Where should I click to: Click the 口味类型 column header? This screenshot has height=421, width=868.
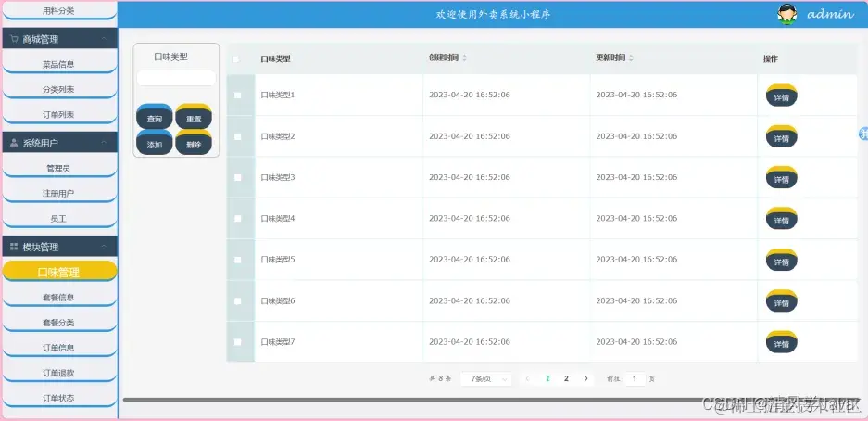pyautogui.click(x=276, y=58)
